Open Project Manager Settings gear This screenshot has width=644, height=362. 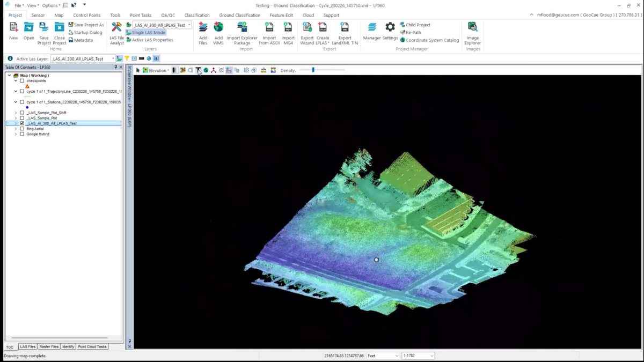click(390, 27)
